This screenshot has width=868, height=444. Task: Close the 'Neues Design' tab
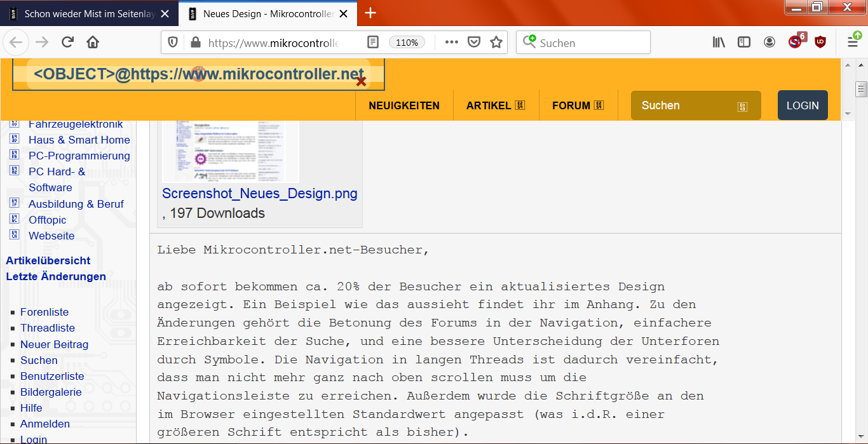[344, 13]
